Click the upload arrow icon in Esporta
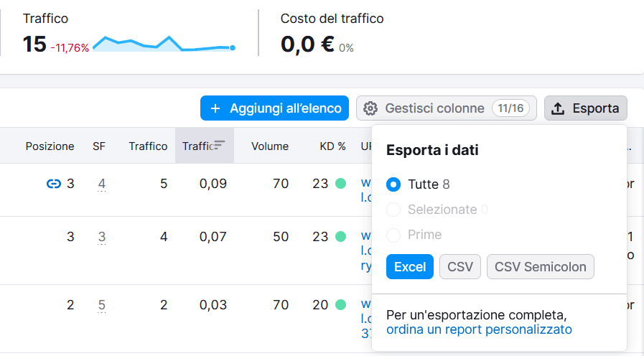Screen dimensions: 644x356 point(558,108)
